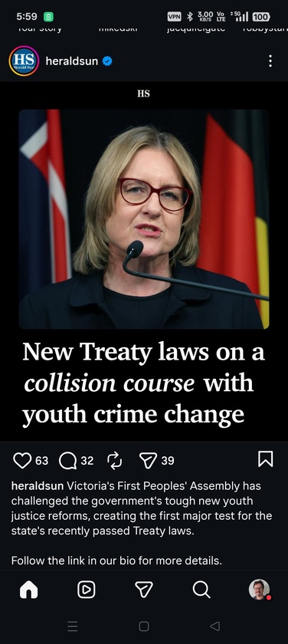288x644 pixels.
Task: Open direct messages from bottom navigation
Action: pos(144,590)
